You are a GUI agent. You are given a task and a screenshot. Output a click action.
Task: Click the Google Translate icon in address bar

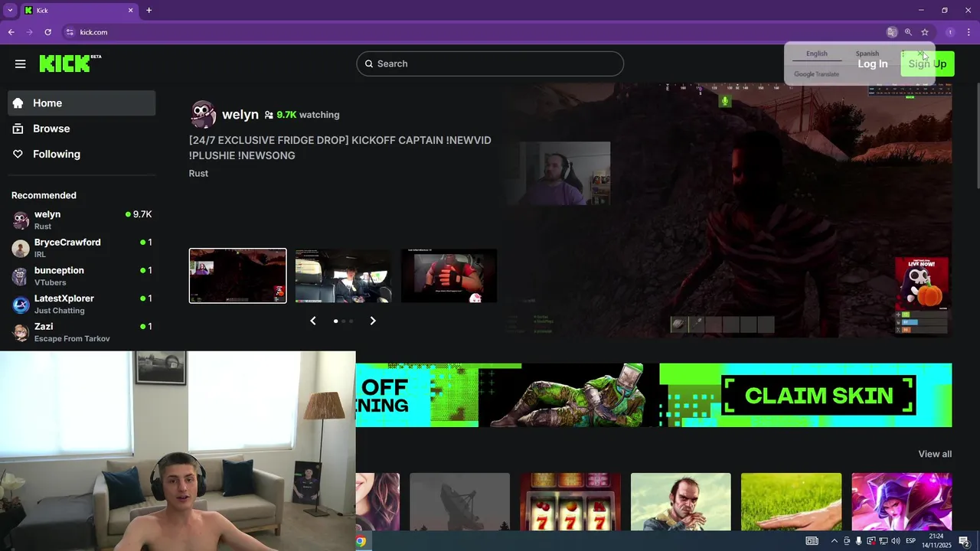pos(891,32)
